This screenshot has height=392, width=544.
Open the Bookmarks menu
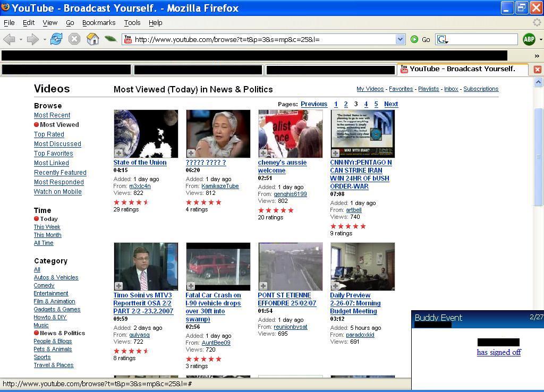click(x=99, y=22)
